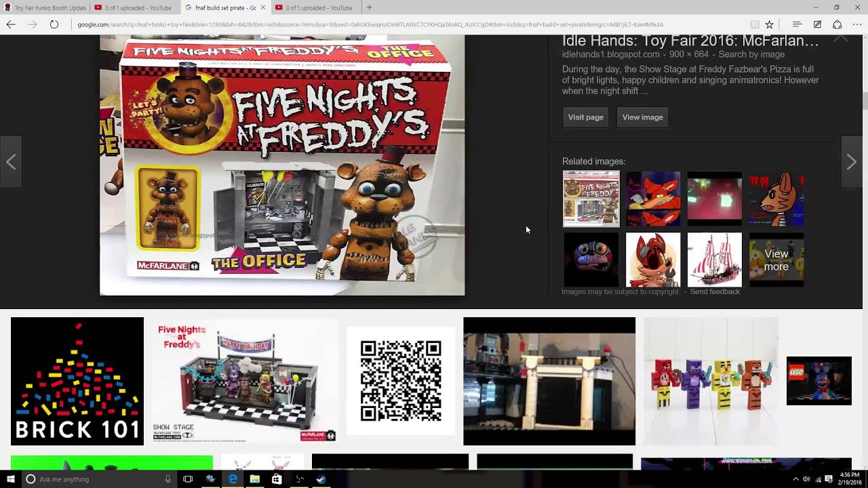Go back to the previous page
Image resolution: width=868 pixels, height=488 pixels.
[11, 24]
